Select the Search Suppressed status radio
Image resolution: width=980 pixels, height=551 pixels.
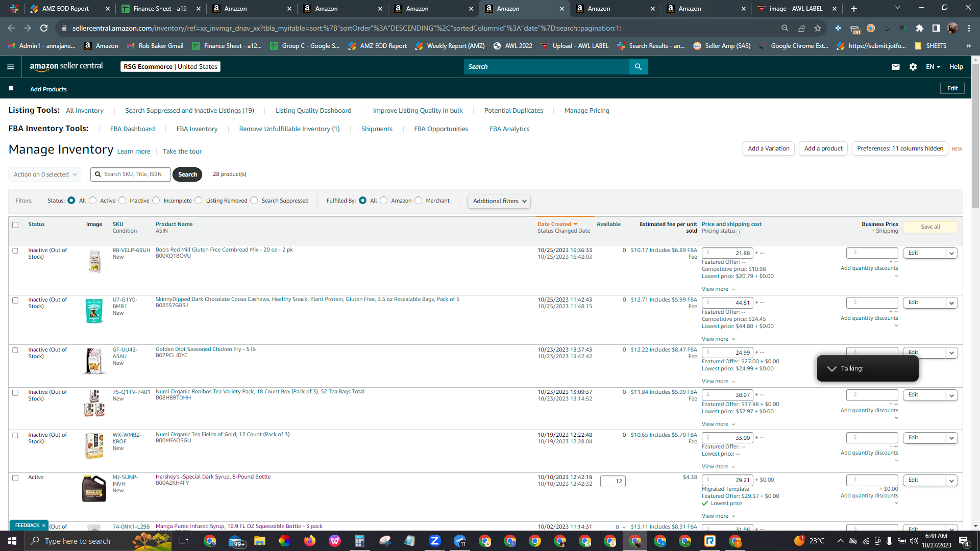coord(254,201)
